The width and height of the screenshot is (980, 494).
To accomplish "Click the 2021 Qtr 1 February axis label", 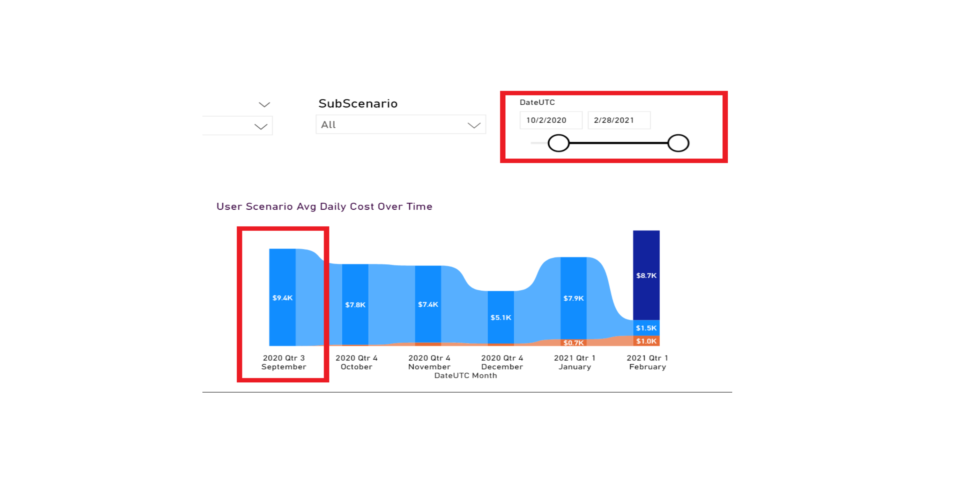I will [647, 362].
